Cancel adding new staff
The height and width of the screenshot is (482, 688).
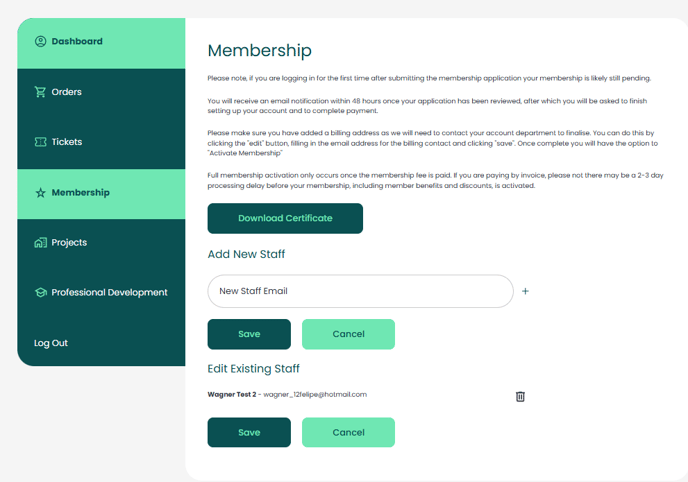click(348, 334)
